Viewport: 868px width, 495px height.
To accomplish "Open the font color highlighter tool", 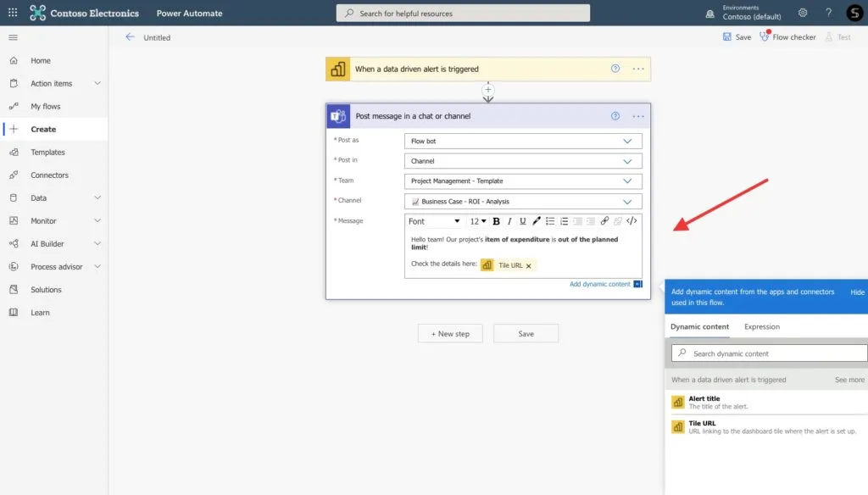I will 536,221.
